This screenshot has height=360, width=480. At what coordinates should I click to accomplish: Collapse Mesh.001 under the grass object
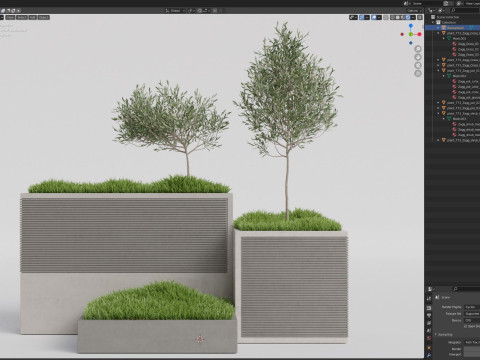(x=444, y=39)
